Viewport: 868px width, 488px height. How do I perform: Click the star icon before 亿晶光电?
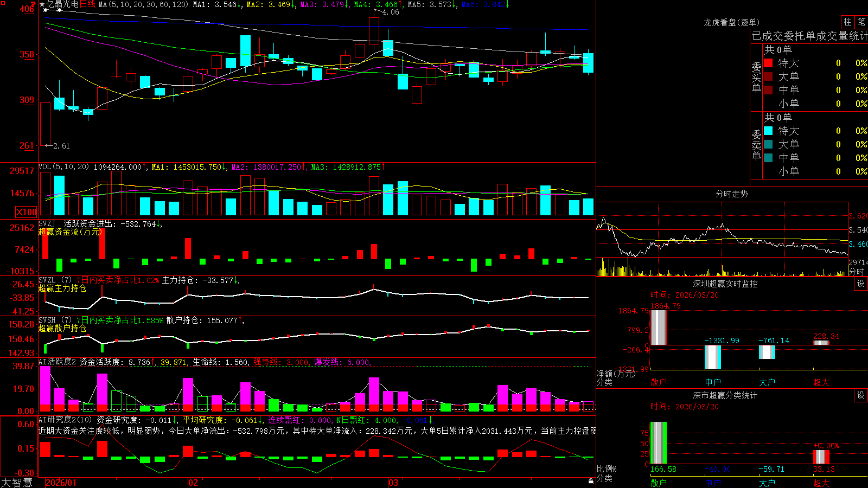[x=42, y=4]
